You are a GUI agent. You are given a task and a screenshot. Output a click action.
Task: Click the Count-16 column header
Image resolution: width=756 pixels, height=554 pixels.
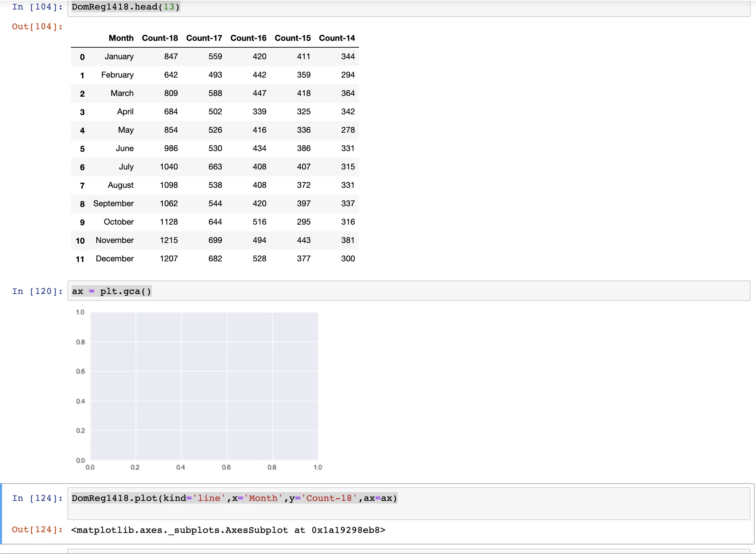pyautogui.click(x=248, y=38)
